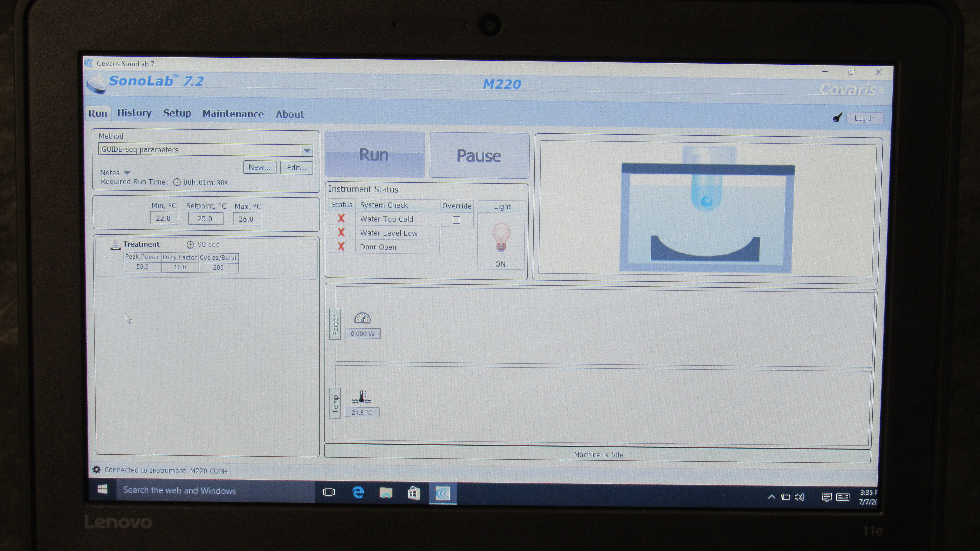Viewport: 980px width, 551px height.
Task: Click Duty Factor value 10.0
Action: tap(180, 267)
